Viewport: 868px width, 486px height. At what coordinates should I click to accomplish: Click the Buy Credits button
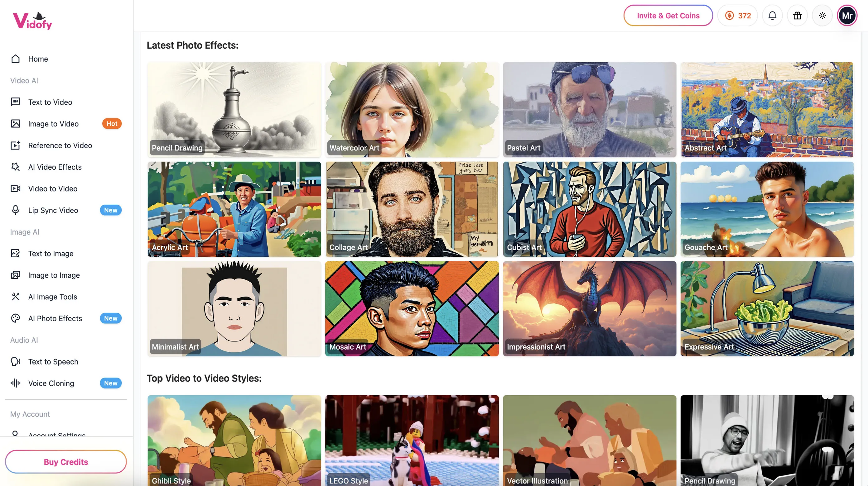[66, 462]
